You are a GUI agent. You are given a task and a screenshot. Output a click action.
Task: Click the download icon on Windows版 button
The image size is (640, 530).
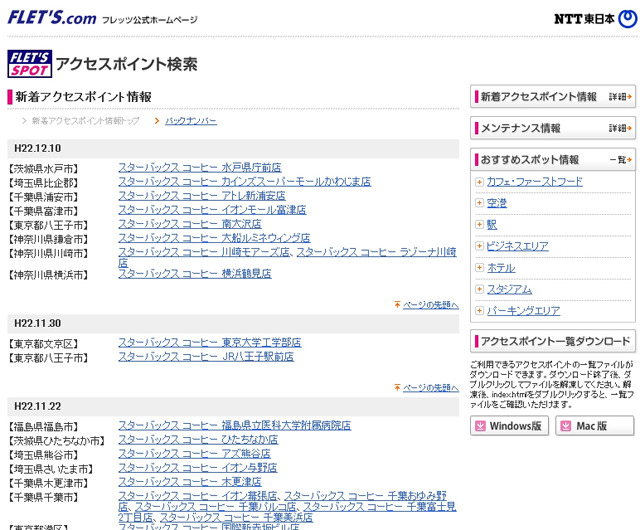[480, 426]
